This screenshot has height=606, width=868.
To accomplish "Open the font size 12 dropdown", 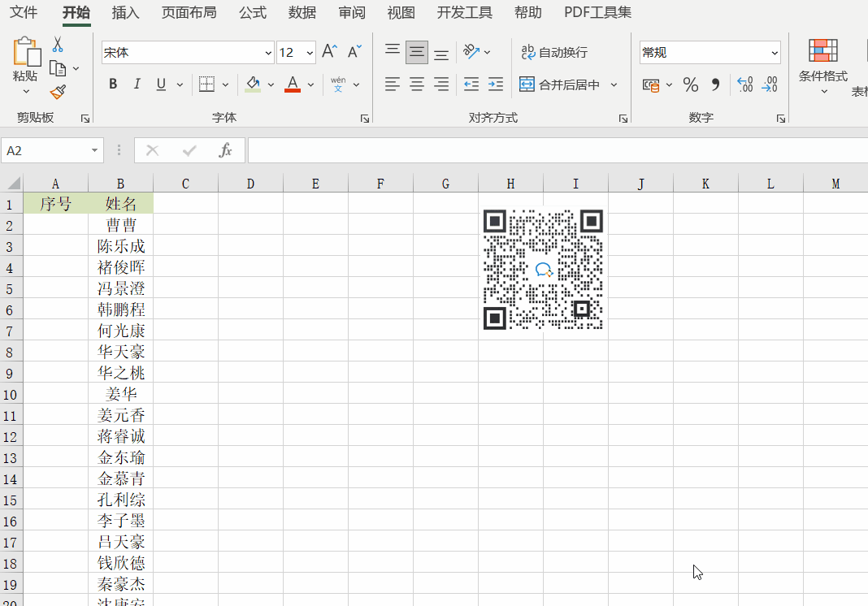I will [310, 53].
